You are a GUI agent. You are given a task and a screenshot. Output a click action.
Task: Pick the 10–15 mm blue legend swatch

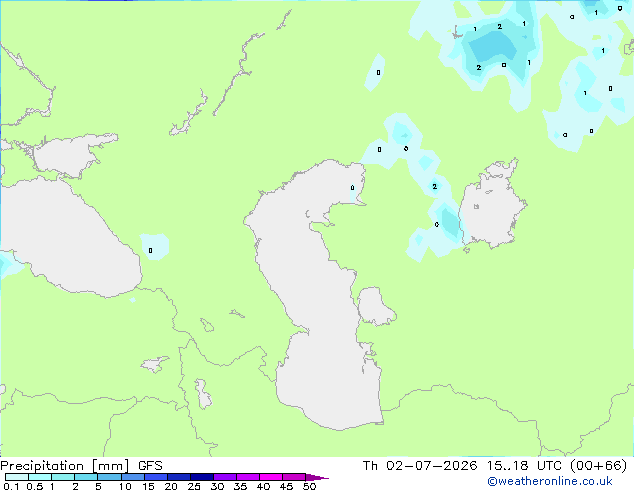[x=132, y=477]
